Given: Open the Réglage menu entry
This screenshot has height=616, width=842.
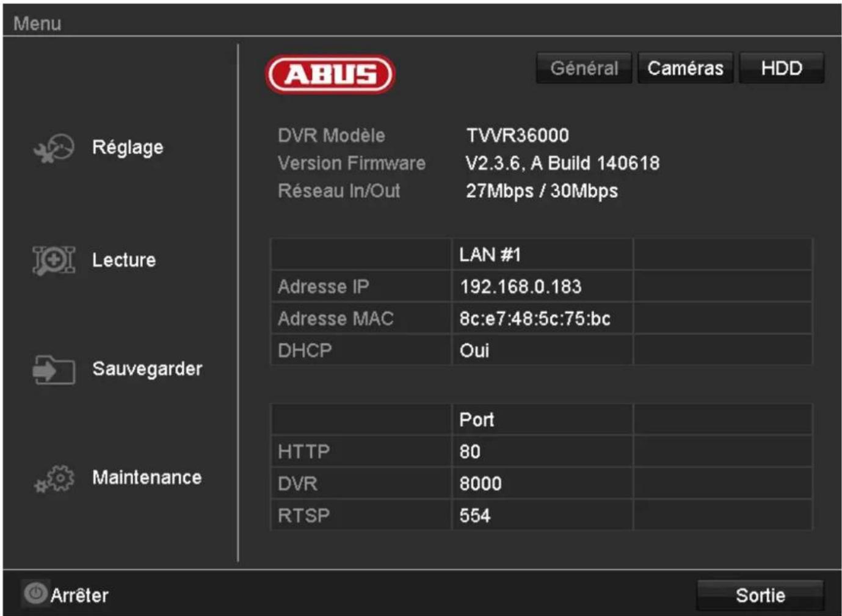Looking at the screenshot, I should (128, 147).
